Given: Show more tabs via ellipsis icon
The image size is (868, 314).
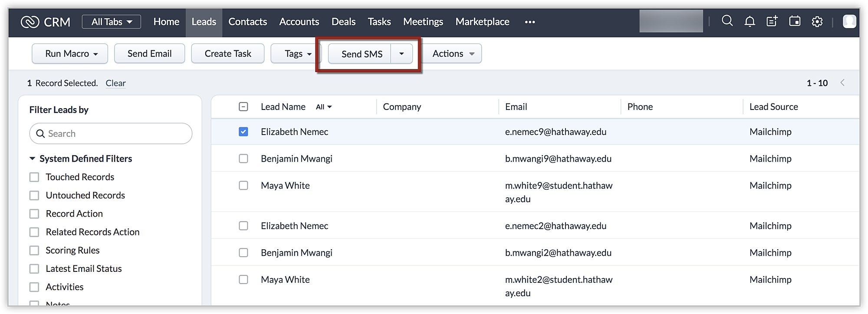Looking at the screenshot, I should [529, 22].
